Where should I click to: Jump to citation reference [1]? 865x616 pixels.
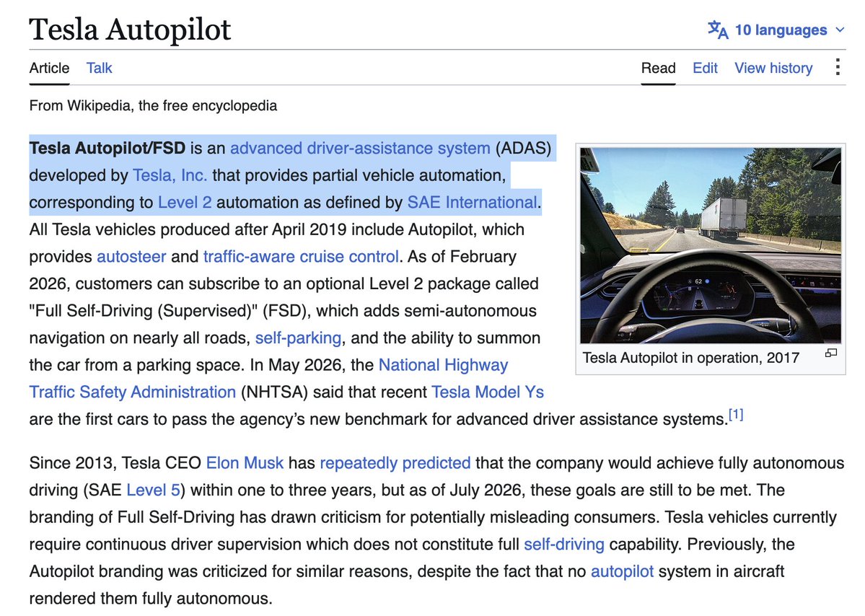(736, 415)
